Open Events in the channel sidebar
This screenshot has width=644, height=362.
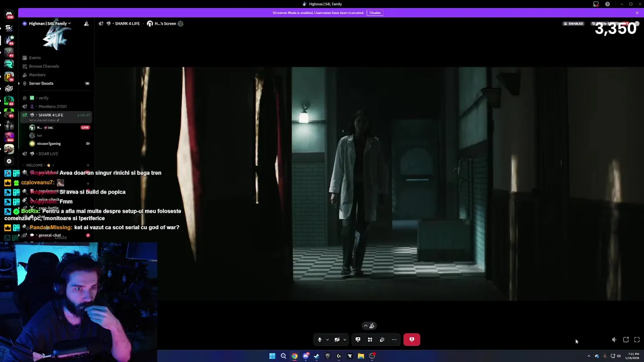(55, 58)
